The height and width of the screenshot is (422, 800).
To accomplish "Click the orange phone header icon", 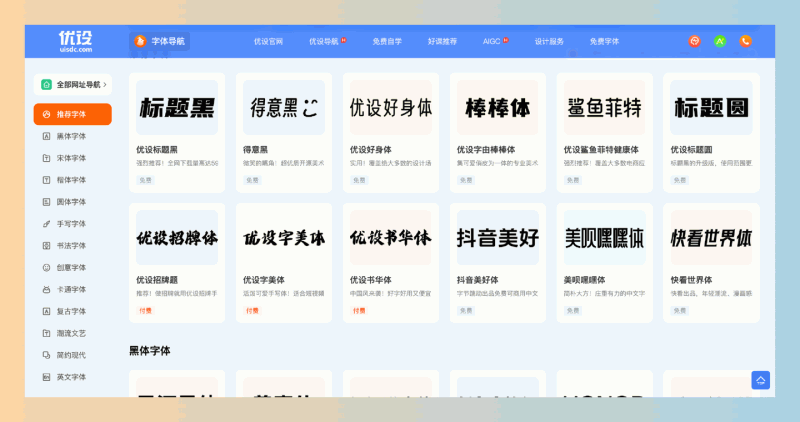I will (x=745, y=41).
